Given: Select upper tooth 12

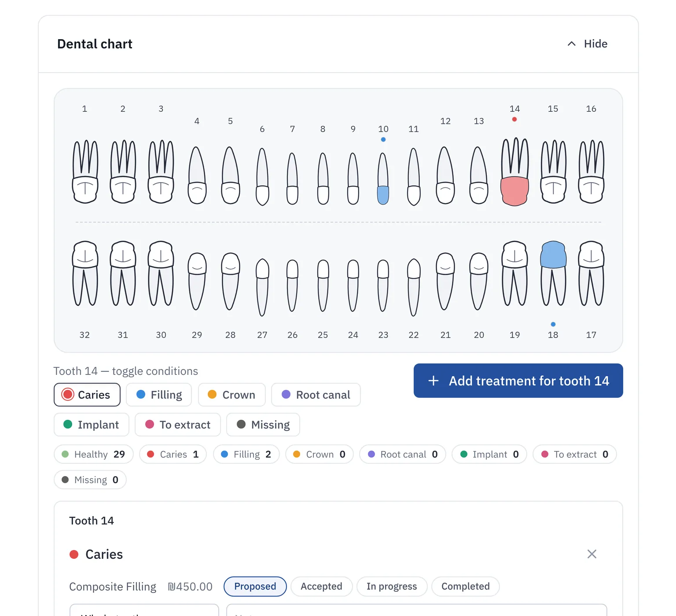Looking at the screenshot, I should pos(445,175).
